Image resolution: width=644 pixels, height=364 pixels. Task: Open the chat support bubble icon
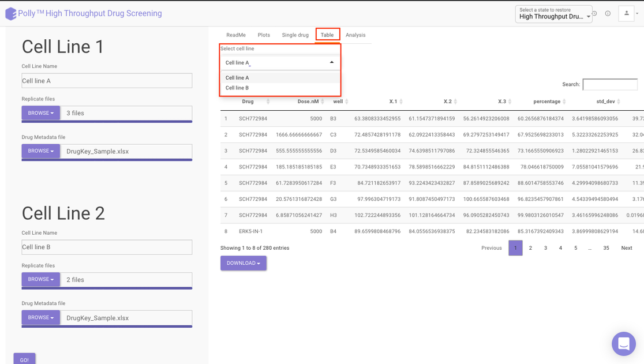623,344
